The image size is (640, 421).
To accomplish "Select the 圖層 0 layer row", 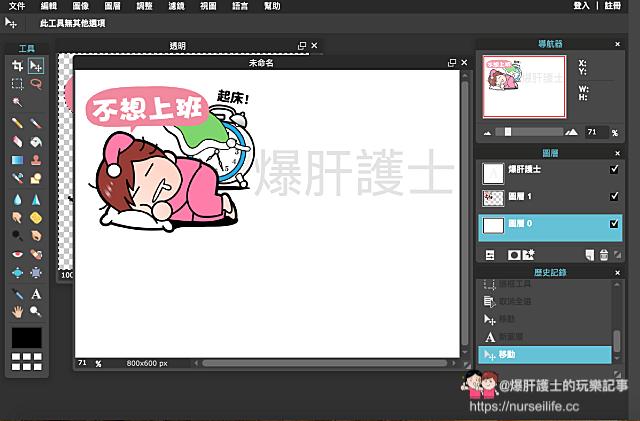I will [550, 227].
